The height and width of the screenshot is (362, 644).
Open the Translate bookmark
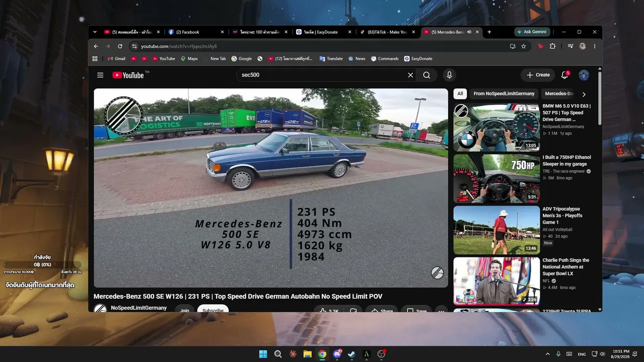coord(332,58)
